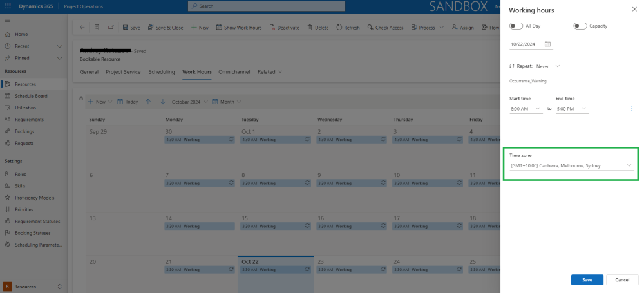Click Refresh in the command bar
Viewport: 644px width, 293px height.
pyautogui.click(x=348, y=28)
